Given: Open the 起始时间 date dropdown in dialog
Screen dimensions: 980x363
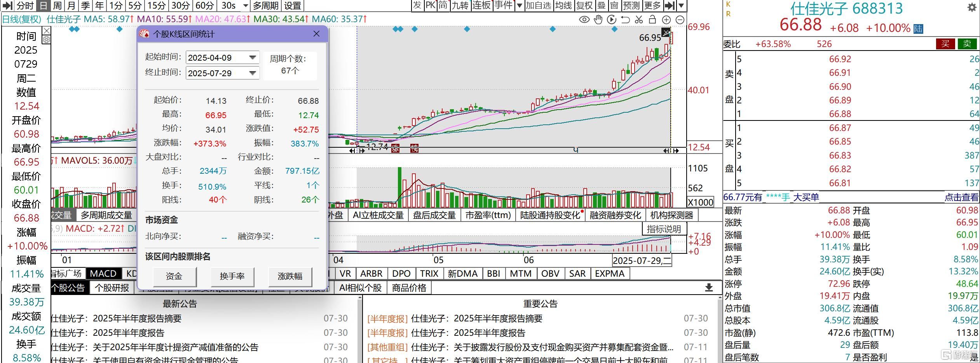Looking at the screenshot, I should pos(252,57).
